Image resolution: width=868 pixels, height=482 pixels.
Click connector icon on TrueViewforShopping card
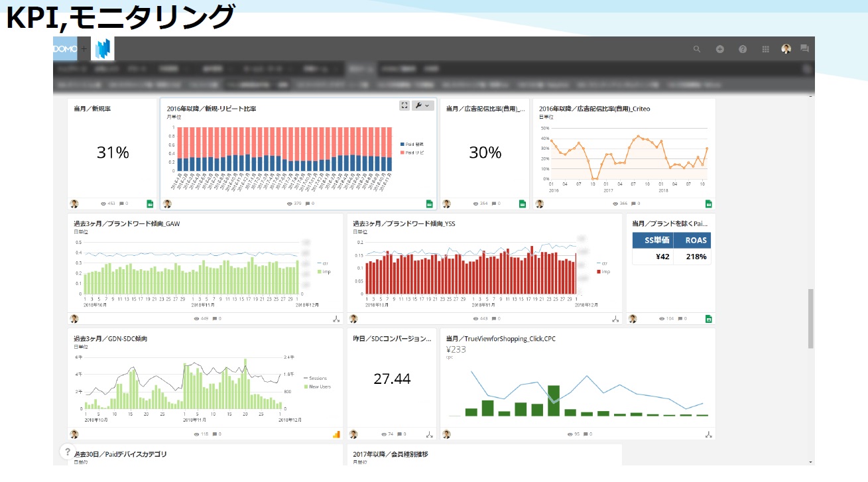(708, 434)
